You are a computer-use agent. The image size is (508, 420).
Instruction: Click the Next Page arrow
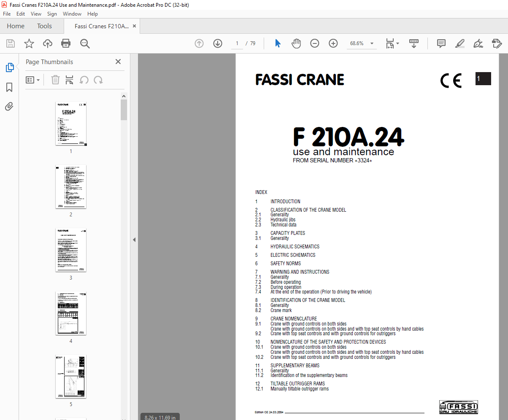(x=217, y=43)
